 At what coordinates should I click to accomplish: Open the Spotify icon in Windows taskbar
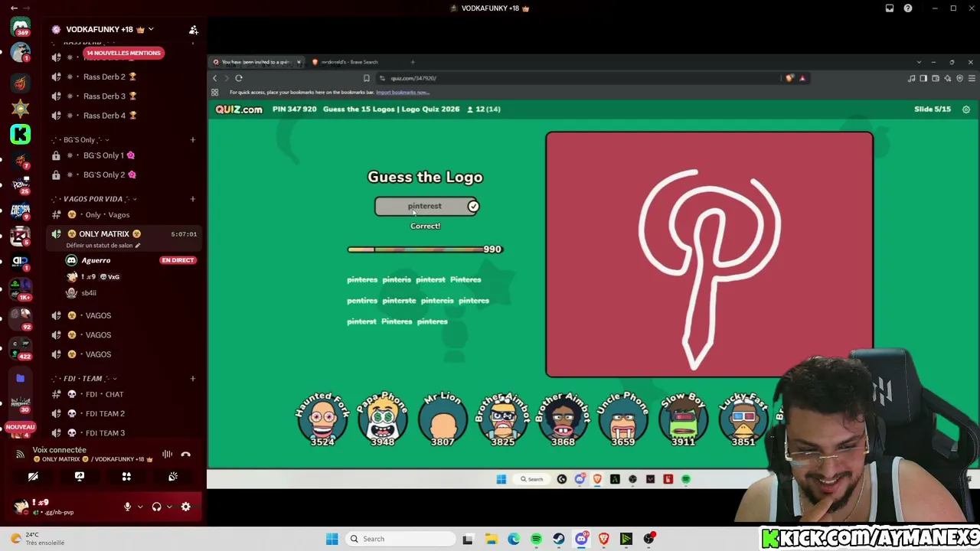[x=536, y=539]
